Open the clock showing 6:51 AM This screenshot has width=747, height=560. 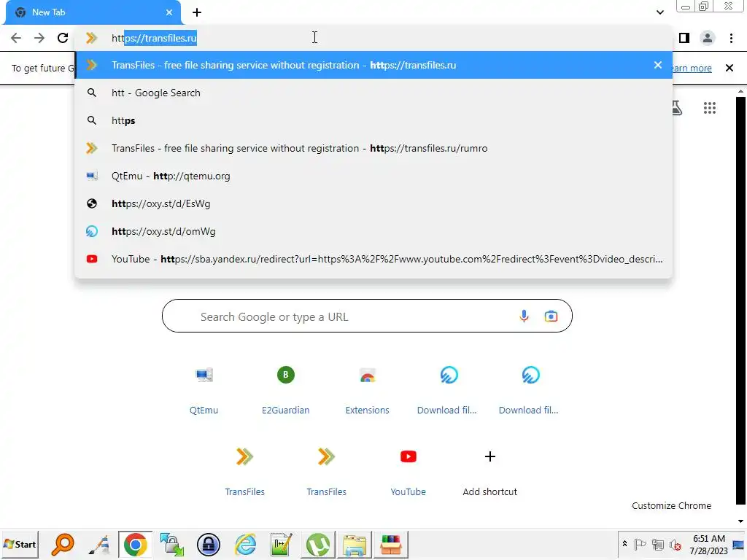coord(709,544)
